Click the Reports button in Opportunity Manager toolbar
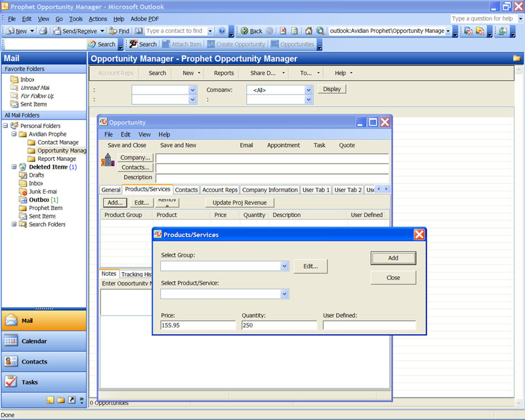 pos(224,73)
